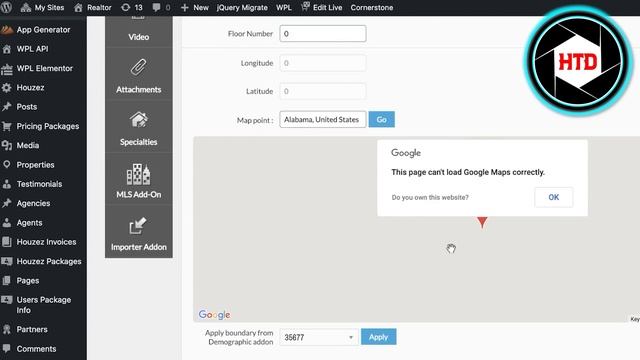640x360 pixels.
Task: Open Users Package Info menu
Action: click(43, 305)
